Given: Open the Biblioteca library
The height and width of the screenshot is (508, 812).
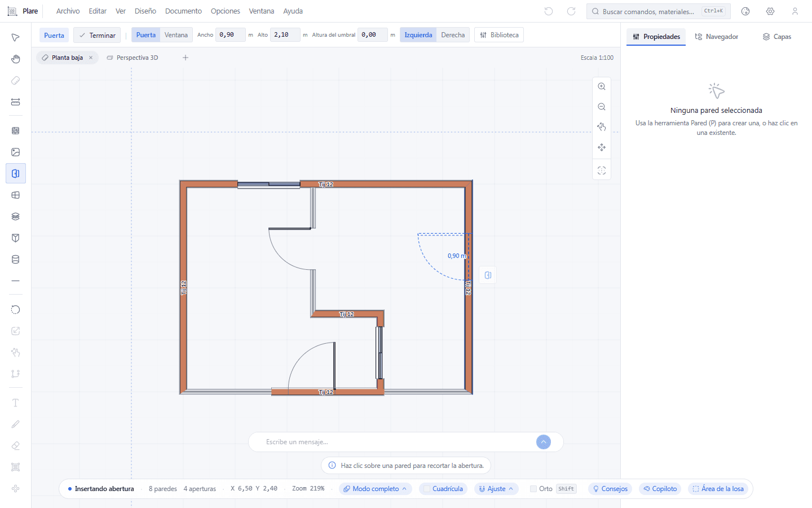Looking at the screenshot, I should point(499,35).
